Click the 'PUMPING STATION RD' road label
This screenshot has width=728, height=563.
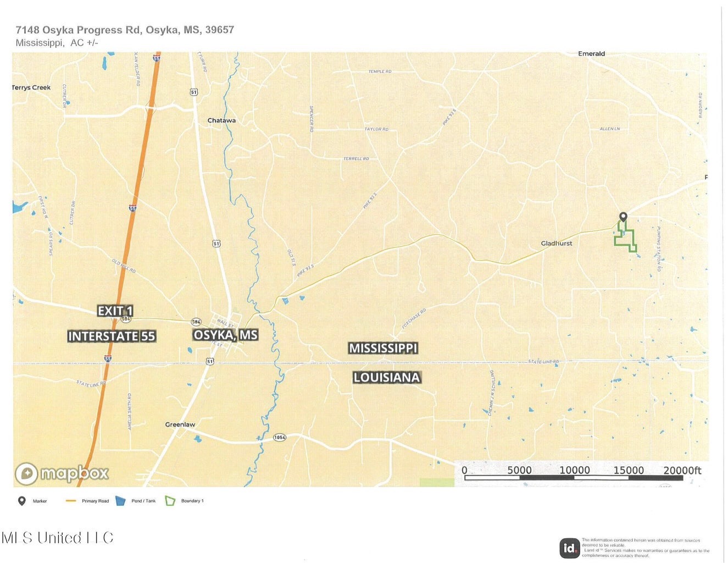click(659, 249)
